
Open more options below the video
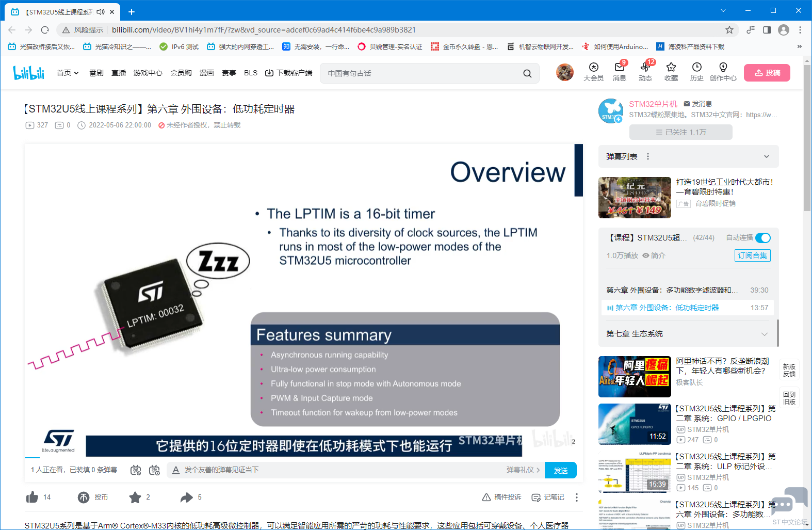[x=577, y=497]
